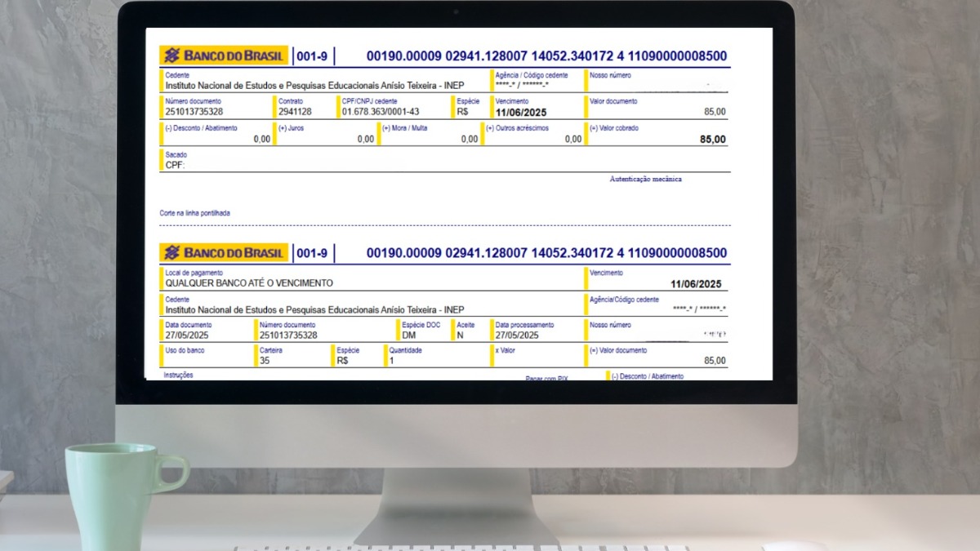This screenshot has width=980, height=551.
Task: Select 'QUALQUER BANCO ATÉ O VENCIMENTO' text
Action: click(249, 283)
